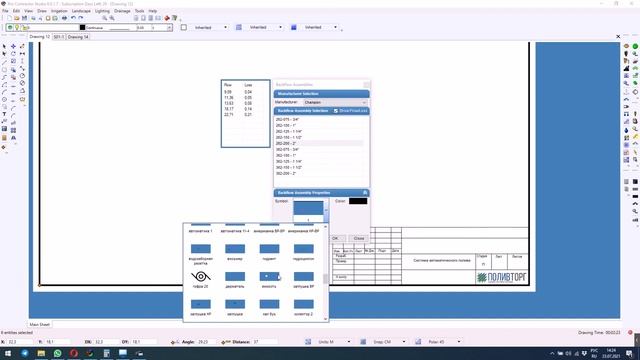Click the Undo arrow icon
The width and height of the screenshot is (640, 360).
click(x=73, y=18)
